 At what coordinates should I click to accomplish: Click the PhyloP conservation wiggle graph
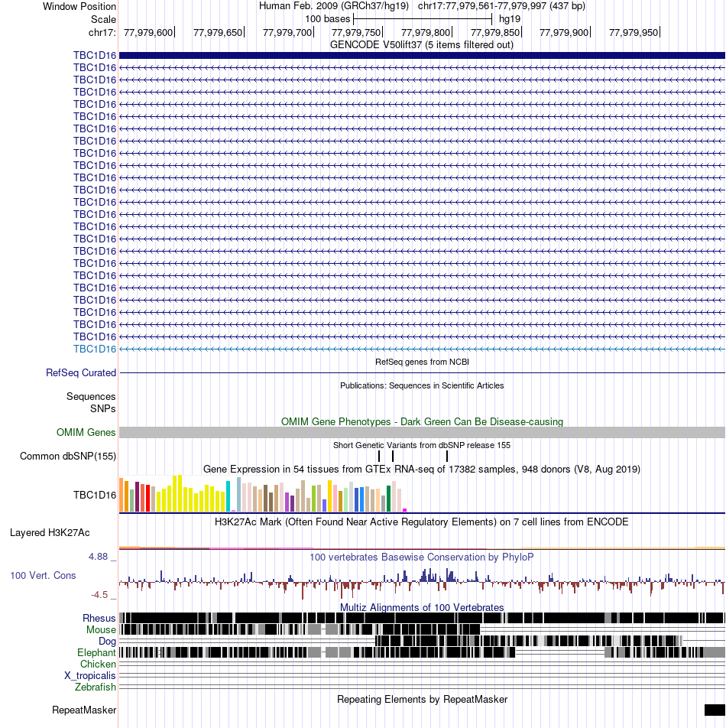tap(422, 583)
